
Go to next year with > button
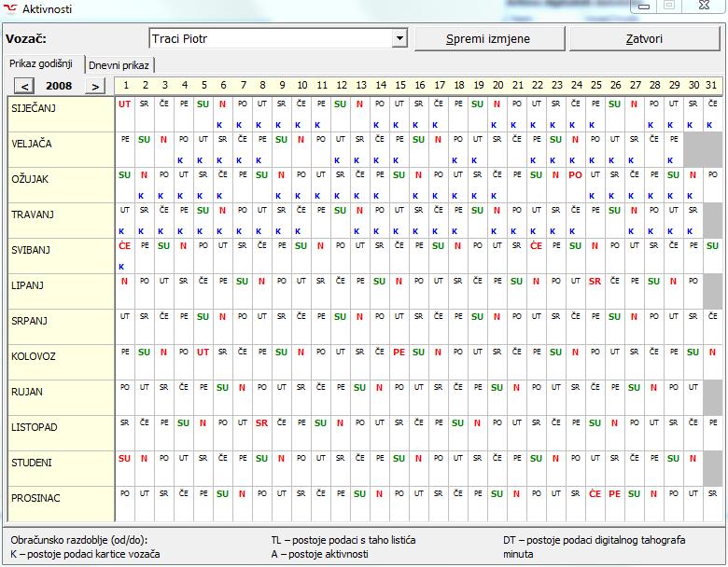point(95,87)
